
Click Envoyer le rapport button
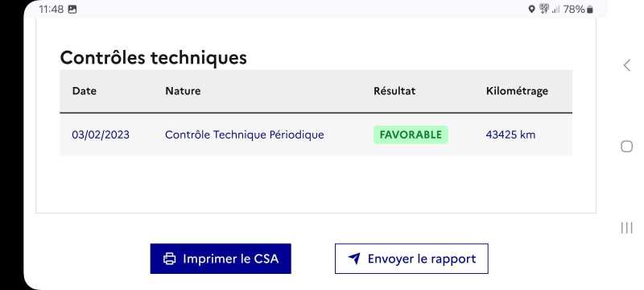click(x=411, y=259)
